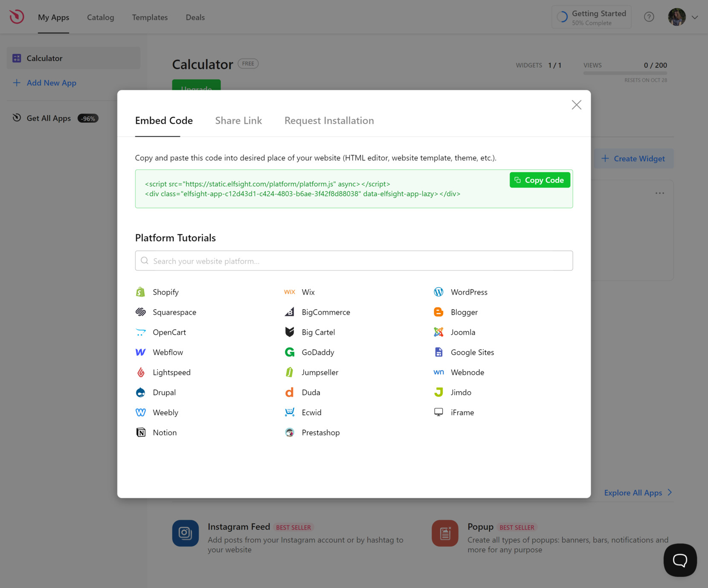708x588 pixels.
Task: Expand the profile avatar dropdown
Action: (694, 17)
